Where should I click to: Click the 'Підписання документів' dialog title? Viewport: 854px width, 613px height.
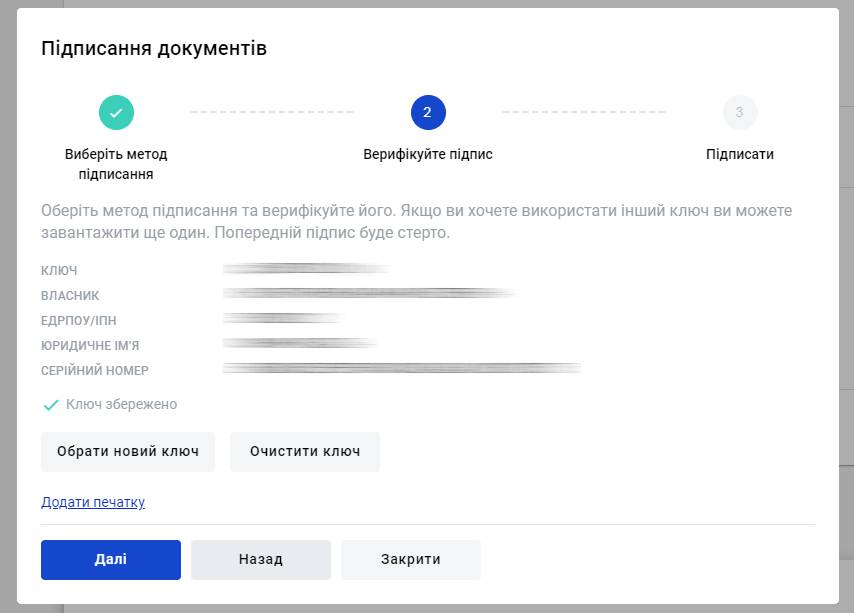154,48
